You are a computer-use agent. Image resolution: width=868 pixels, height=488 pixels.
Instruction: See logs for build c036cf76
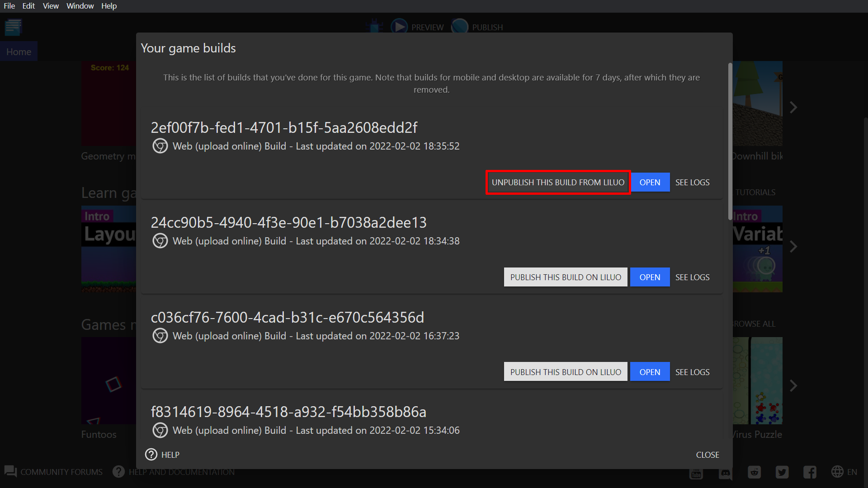[x=692, y=372]
